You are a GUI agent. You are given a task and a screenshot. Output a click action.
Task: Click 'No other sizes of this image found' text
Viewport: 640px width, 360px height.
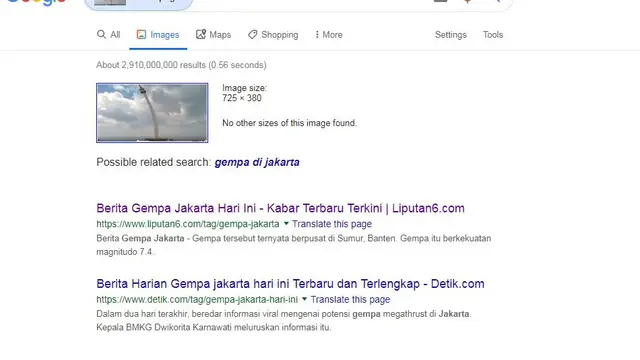pyautogui.click(x=289, y=123)
